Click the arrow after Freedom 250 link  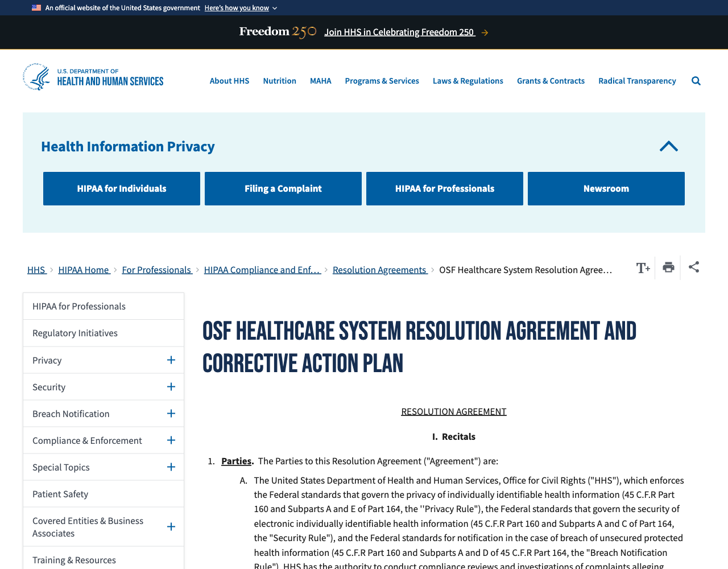tap(485, 33)
